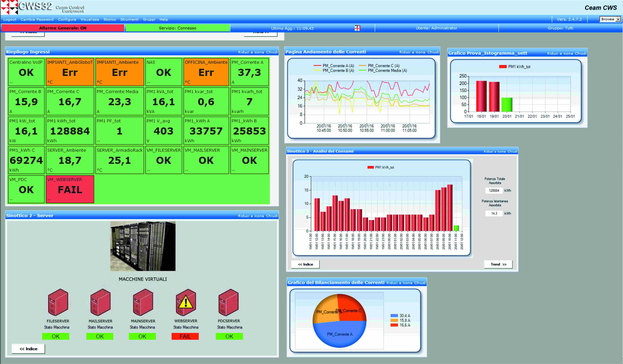This screenshot has height=364, width=623.
Task: Minimize the Grafico del Bilanciamento panel
Action: pos(399,283)
